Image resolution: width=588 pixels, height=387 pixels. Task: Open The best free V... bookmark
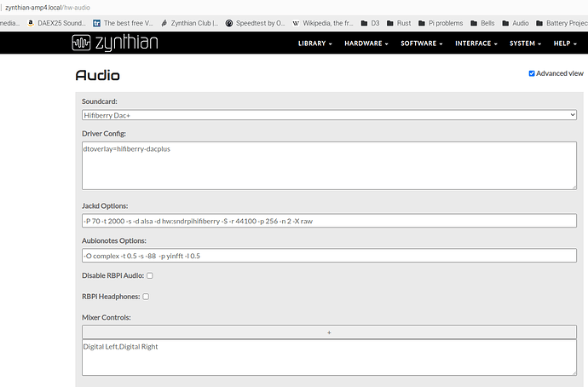click(124, 23)
